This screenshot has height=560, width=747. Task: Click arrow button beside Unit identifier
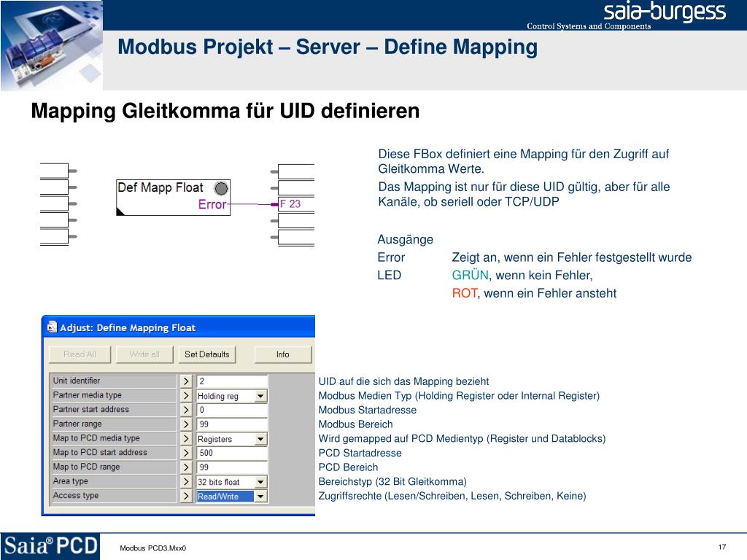[186, 381]
